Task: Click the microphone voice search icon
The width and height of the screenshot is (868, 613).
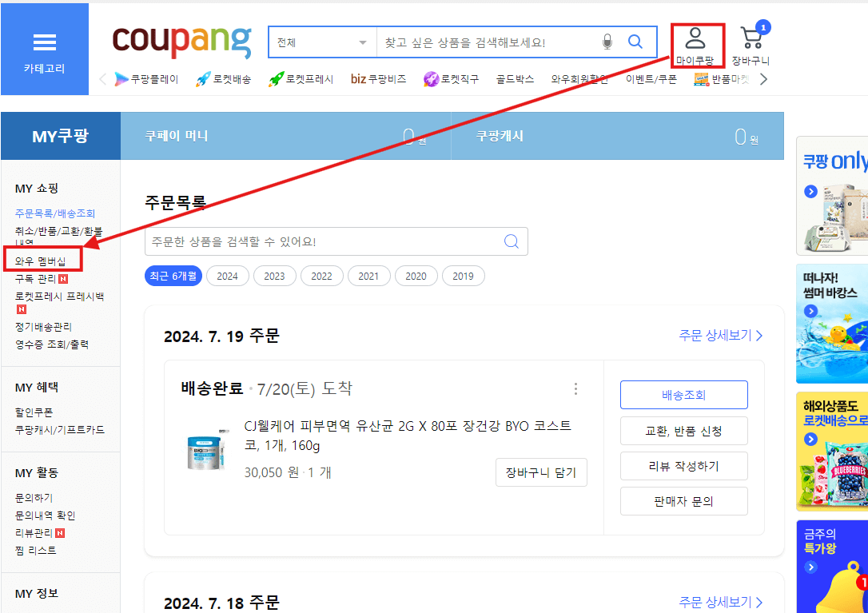Action: (607, 42)
